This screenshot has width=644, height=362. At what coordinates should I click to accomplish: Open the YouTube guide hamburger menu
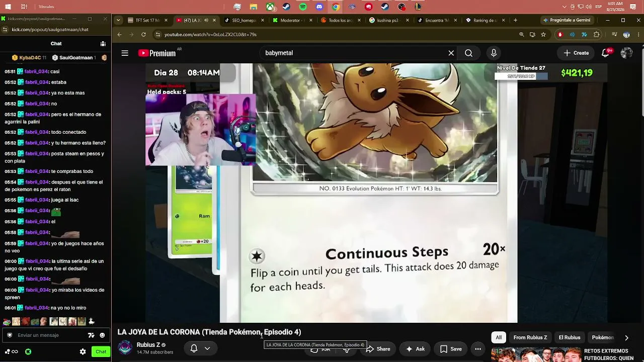tap(125, 53)
